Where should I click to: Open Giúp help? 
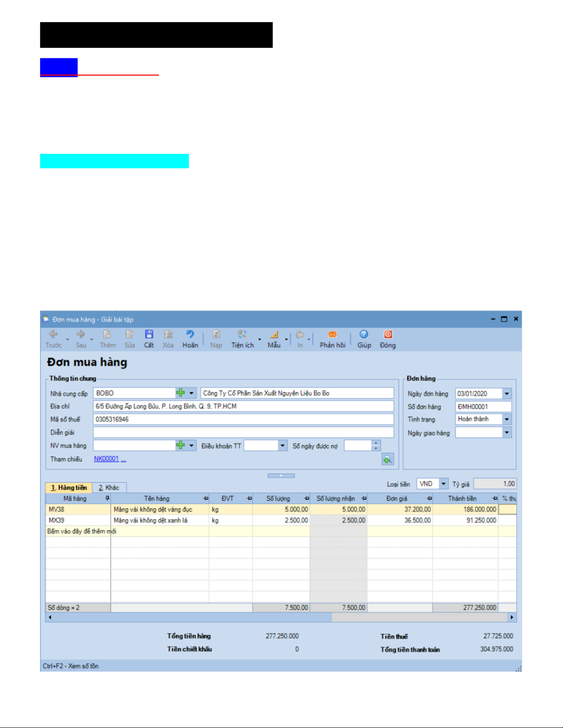coord(364,335)
